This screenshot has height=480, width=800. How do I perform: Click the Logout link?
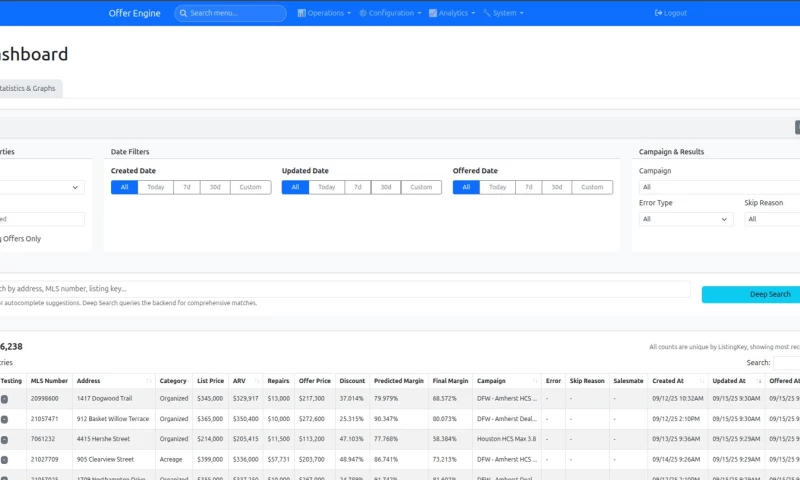tap(671, 13)
